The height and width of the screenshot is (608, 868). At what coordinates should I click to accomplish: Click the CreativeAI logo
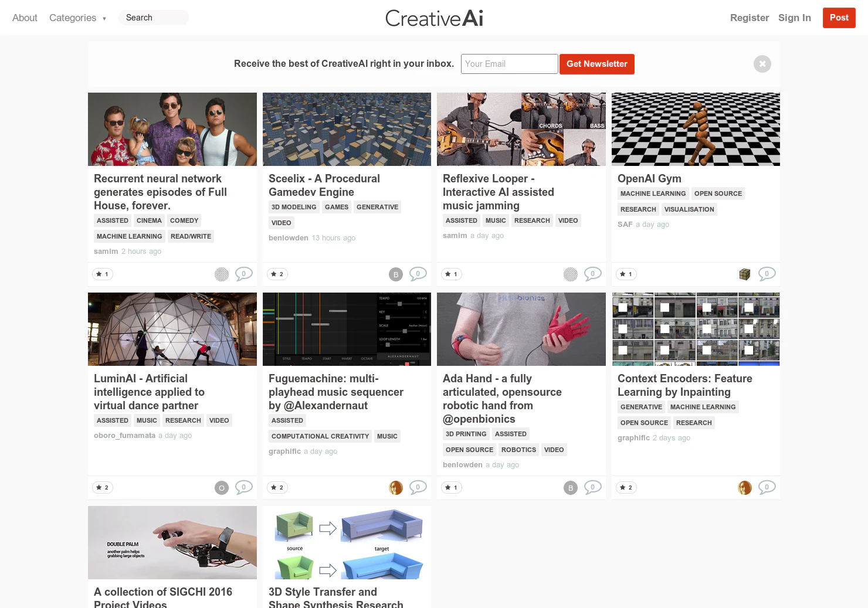coord(434,18)
